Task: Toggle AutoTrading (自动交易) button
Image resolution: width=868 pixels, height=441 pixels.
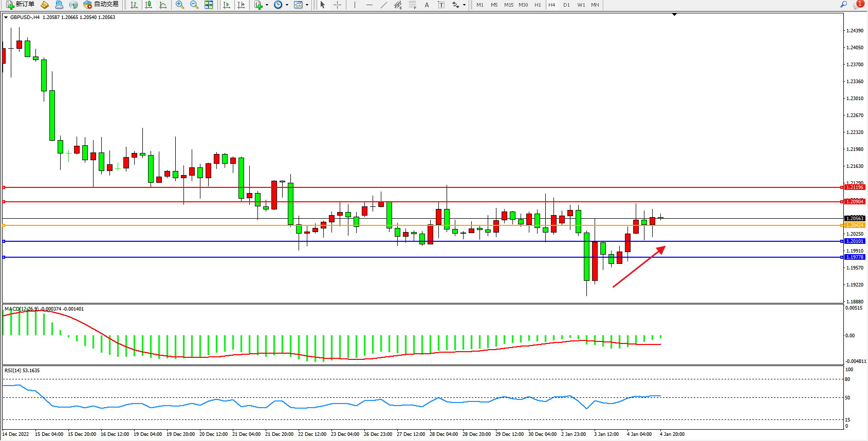Action: [x=101, y=5]
